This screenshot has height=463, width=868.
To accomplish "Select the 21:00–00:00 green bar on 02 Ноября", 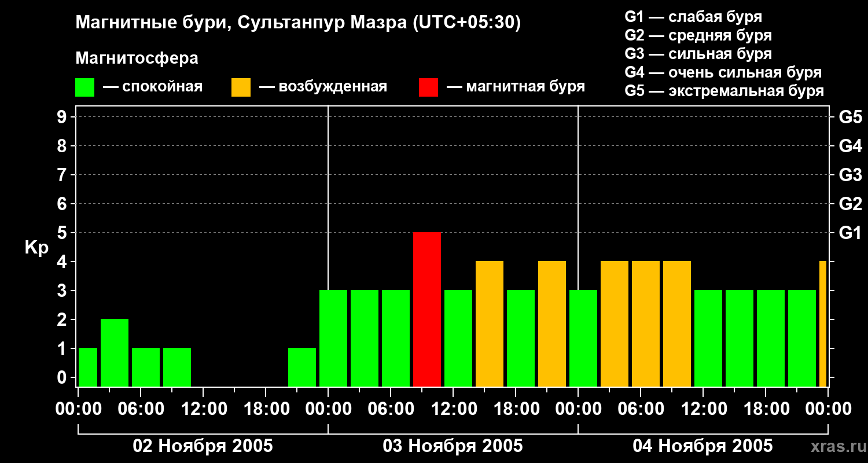I will (302, 368).
